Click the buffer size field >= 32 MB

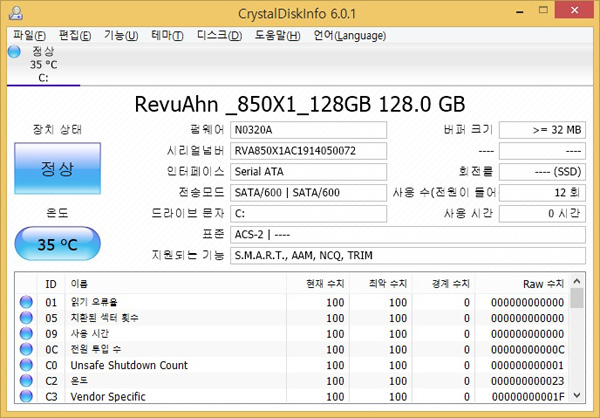tap(542, 130)
